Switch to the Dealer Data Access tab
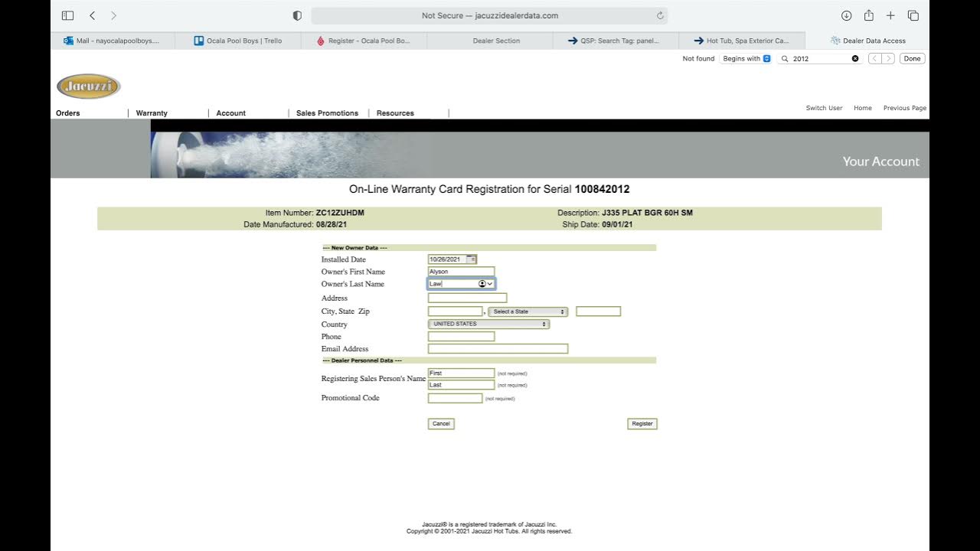The image size is (980, 551). pyautogui.click(x=867, y=41)
